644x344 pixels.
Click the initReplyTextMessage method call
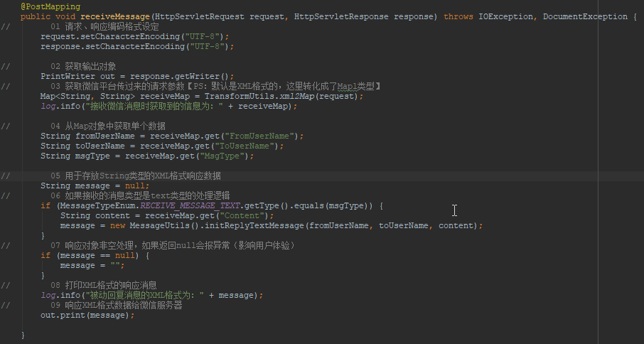point(254,226)
